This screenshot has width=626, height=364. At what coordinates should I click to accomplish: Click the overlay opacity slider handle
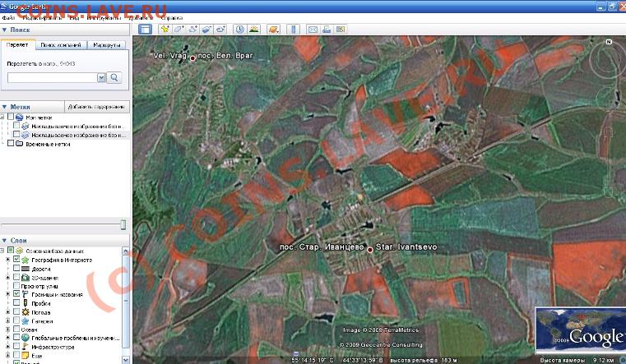tap(123, 225)
